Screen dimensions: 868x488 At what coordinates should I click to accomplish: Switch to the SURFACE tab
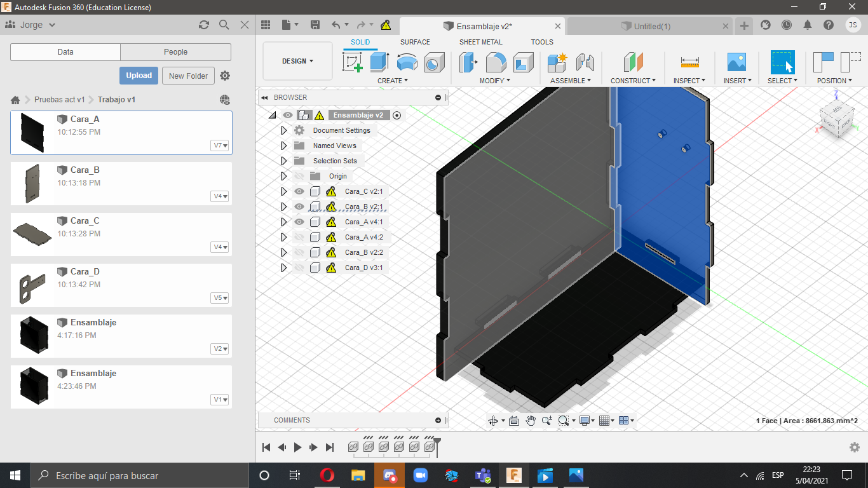(x=415, y=42)
